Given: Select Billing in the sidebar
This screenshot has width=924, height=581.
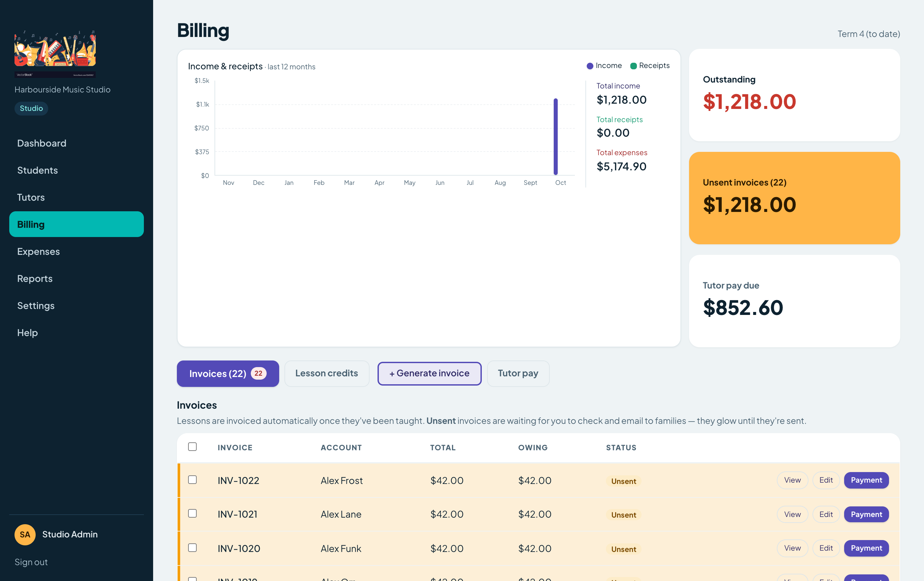Looking at the screenshot, I should [76, 224].
